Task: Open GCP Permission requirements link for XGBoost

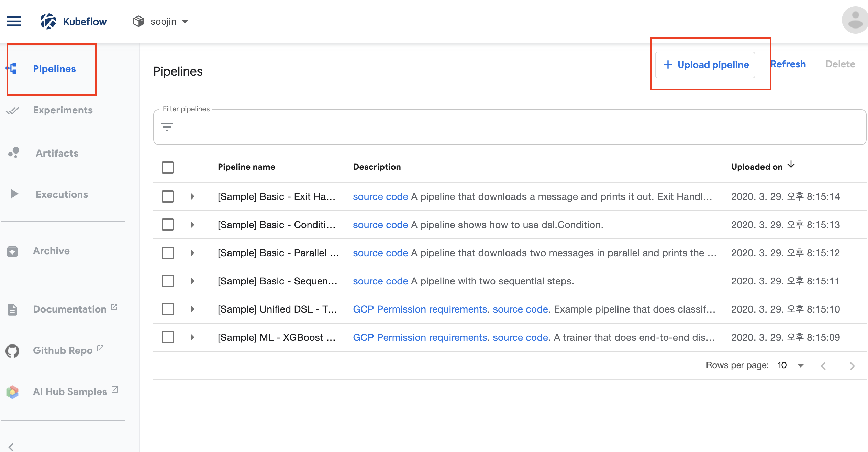Action: pyautogui.click(x=420, y=337)
